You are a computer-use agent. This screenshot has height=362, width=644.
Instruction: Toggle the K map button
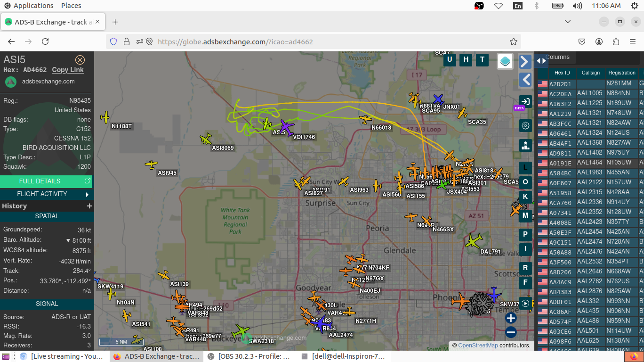point(525,197)
